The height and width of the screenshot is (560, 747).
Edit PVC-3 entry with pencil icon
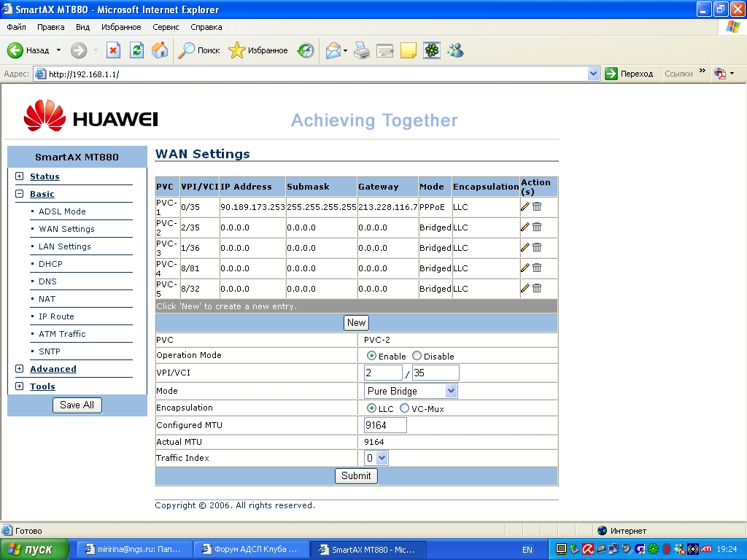525,248
